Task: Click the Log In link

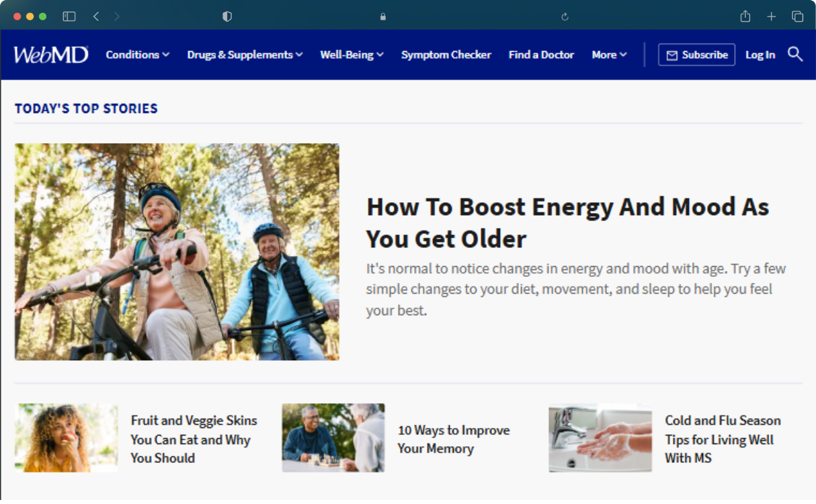Action: tap(760, 54)
